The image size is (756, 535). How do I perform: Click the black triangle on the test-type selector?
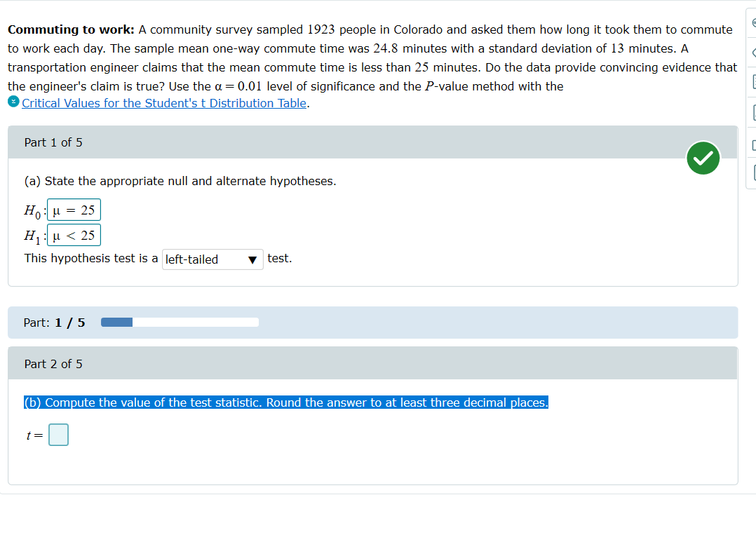pos(252,259)
